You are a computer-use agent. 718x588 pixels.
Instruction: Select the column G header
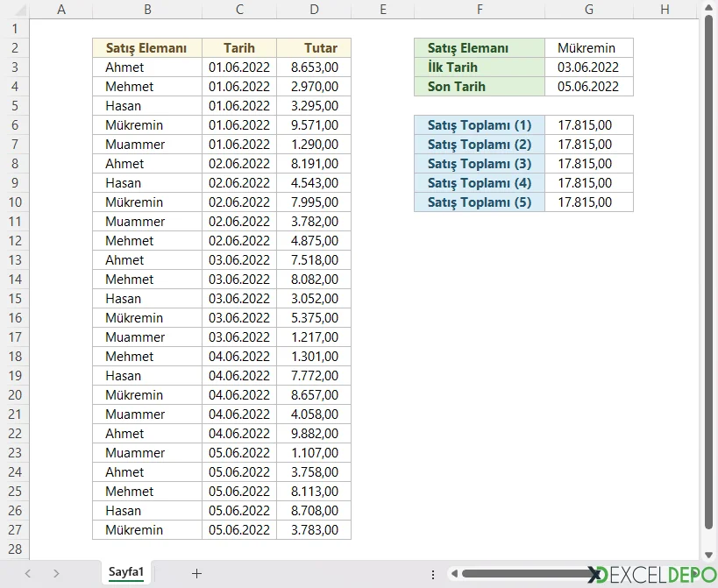[x=588, y=10]
